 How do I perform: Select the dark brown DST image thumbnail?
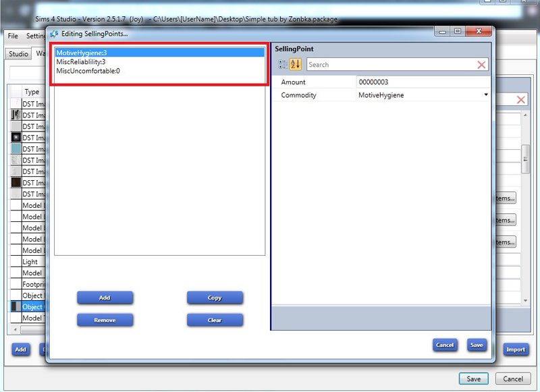point(16,183)
